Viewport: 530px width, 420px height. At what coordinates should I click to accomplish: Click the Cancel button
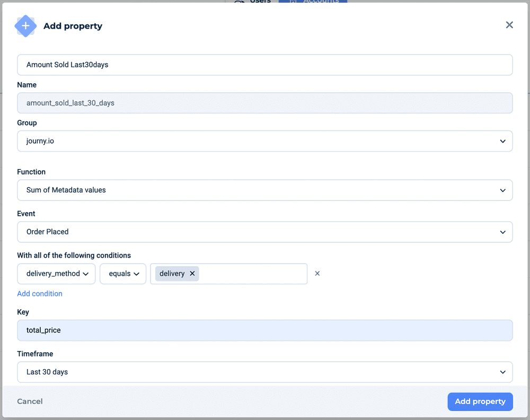click(x=30, y=401)
